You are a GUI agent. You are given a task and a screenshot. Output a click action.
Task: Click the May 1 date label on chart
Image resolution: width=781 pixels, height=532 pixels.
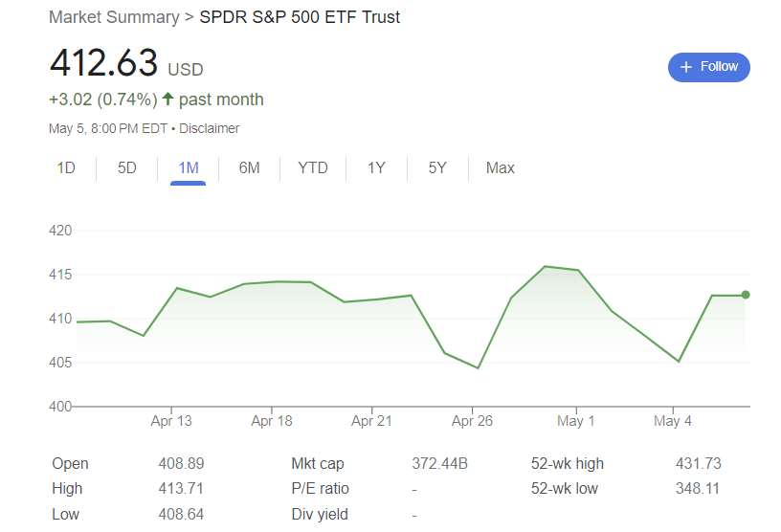(x=576, y=421)
